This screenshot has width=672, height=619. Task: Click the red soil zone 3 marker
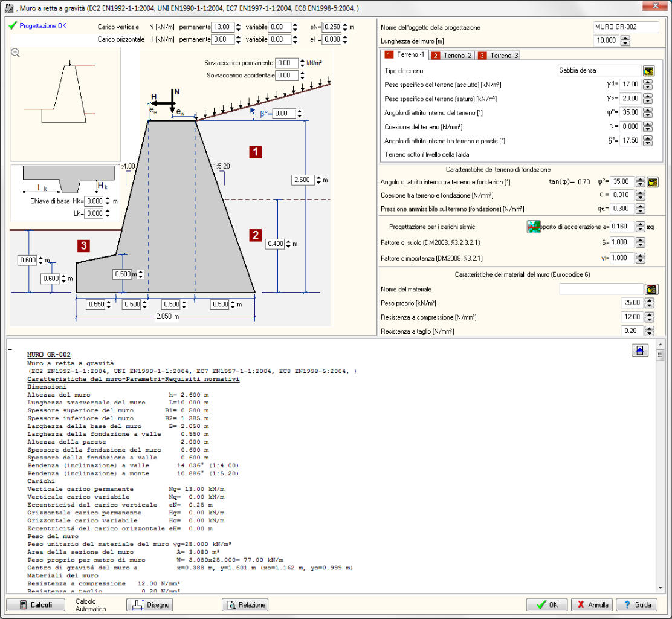click(83, 245)
